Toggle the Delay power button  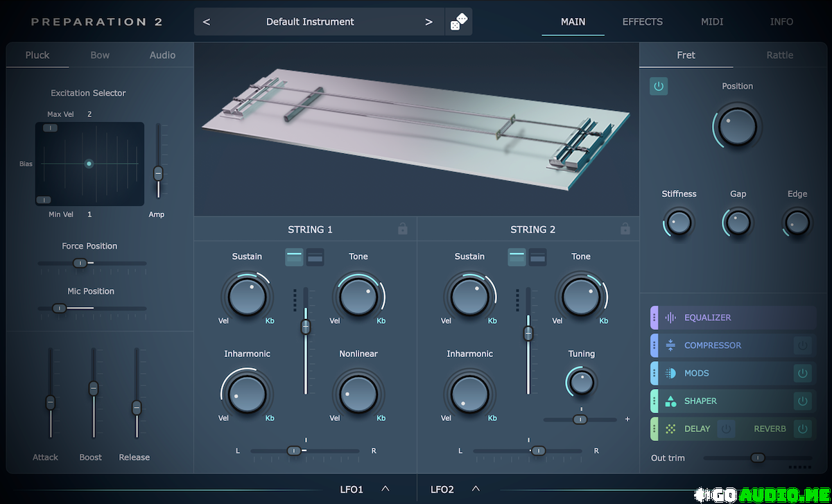click(726, 428)
